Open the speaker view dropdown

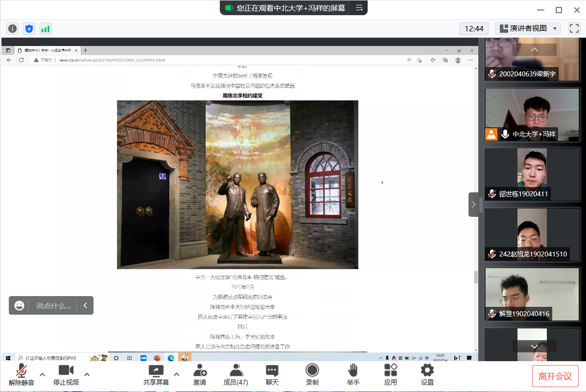[528, 28]
